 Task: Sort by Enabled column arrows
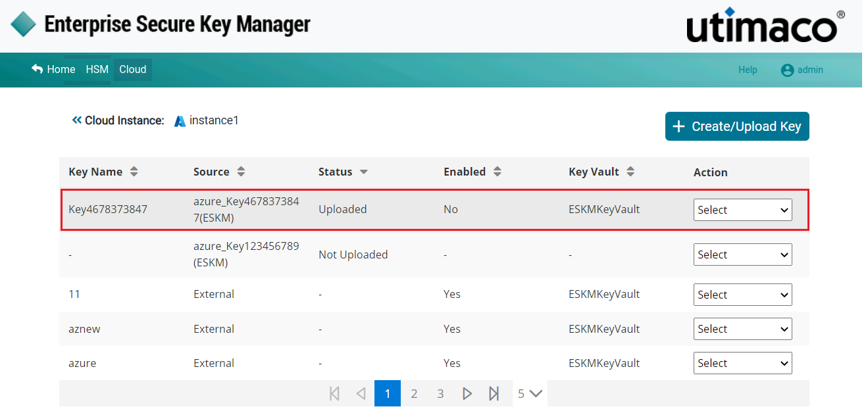click(498, 172)
